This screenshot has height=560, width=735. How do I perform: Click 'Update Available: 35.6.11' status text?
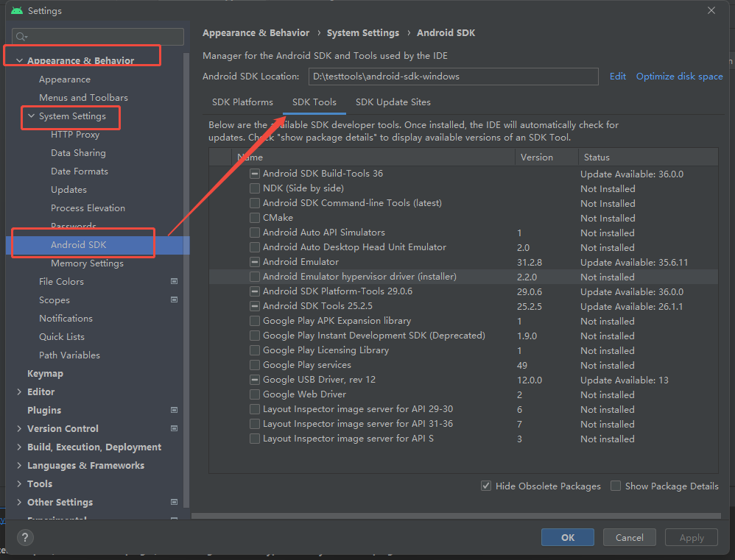click(x=634, y=263)
